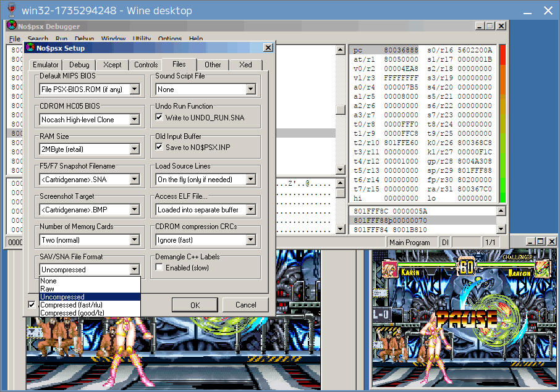This screenshot has height=392, width=560.
Task: Click the 1/1 status bar field
Action: click(490, 242)
